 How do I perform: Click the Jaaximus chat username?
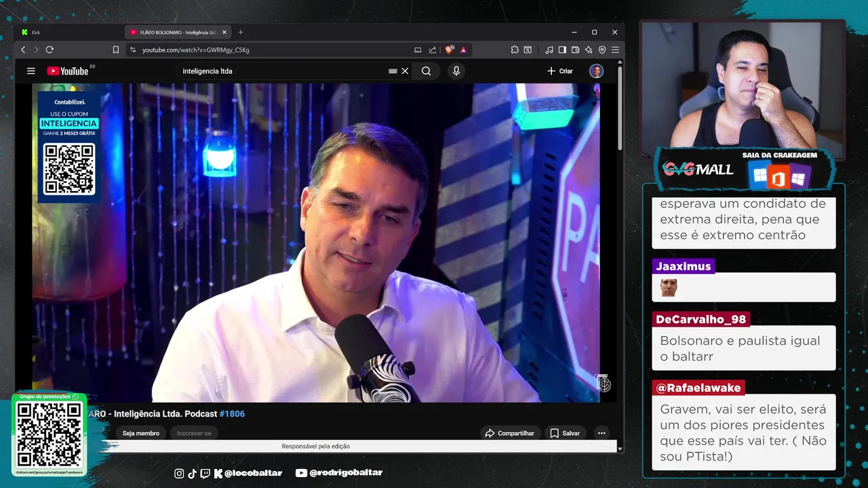pyautogui.click(x=684, y=266)
